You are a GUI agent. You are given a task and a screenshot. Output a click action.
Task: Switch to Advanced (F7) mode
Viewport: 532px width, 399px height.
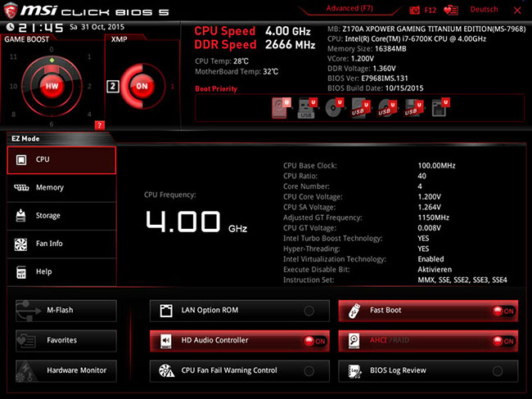click(x=349, y=8)
